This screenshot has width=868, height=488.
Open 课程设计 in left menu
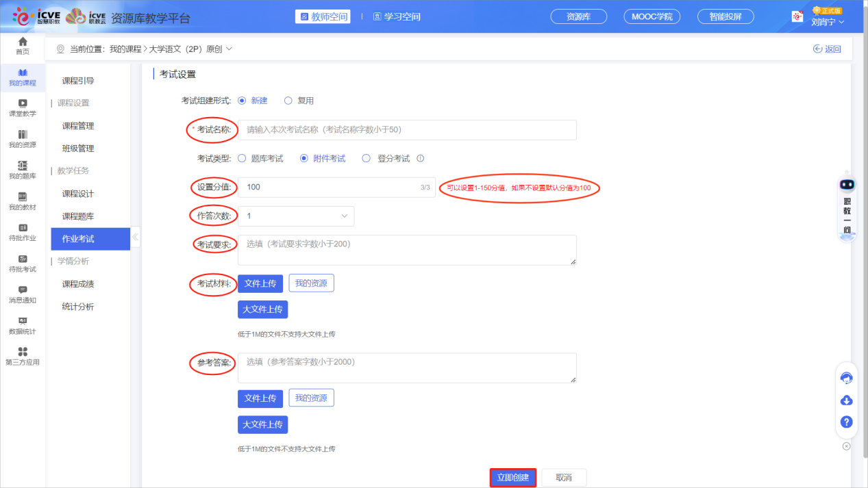pyautogui.click(x=78, y=194)
